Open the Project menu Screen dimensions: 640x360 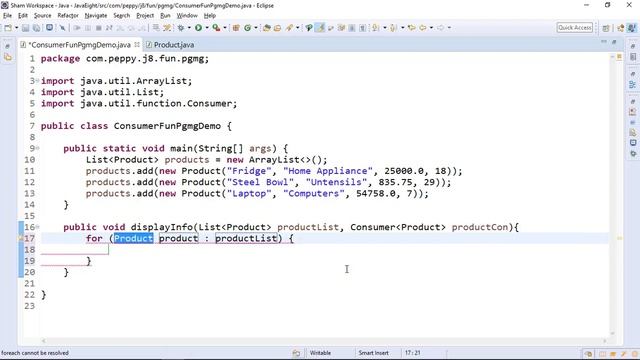pyautogui.click(x=145, y=16)
